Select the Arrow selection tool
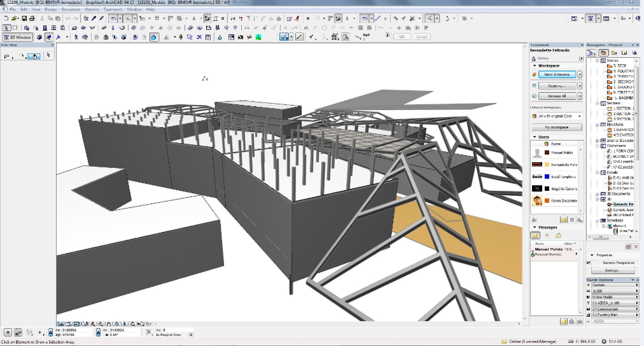 tap(6, 28)
